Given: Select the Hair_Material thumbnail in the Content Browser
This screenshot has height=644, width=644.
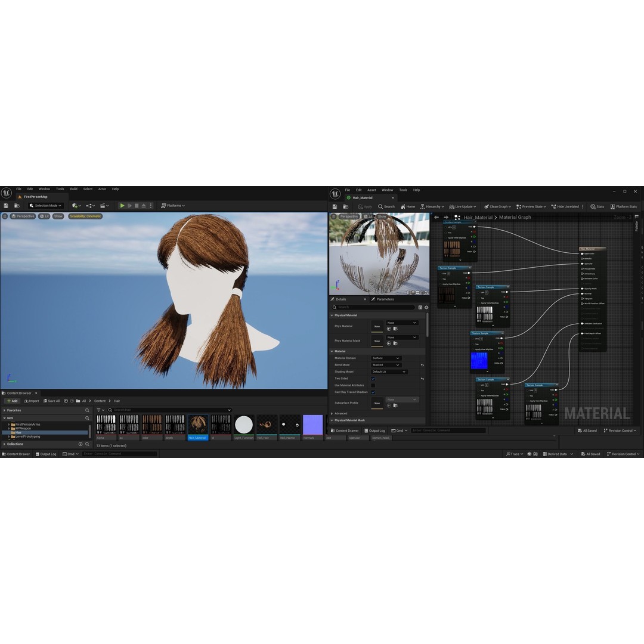Looking at the screenshot, I should point(198,425).
